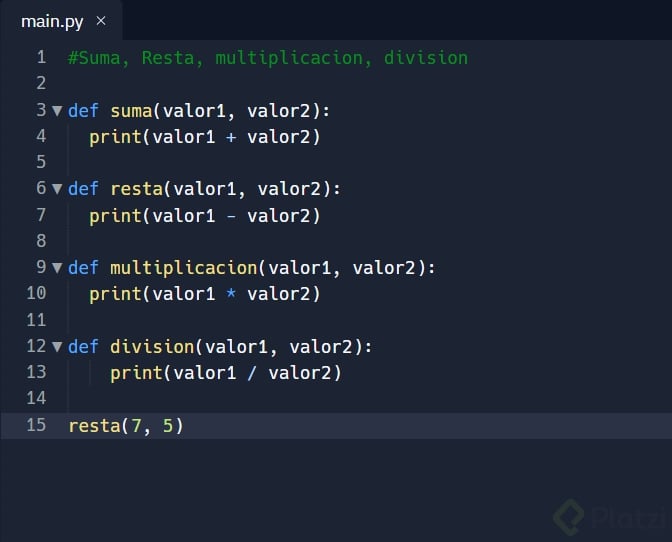Click the asterisk operator on line 10
This screenshot has width=672, height=542.
pos(231,293)
